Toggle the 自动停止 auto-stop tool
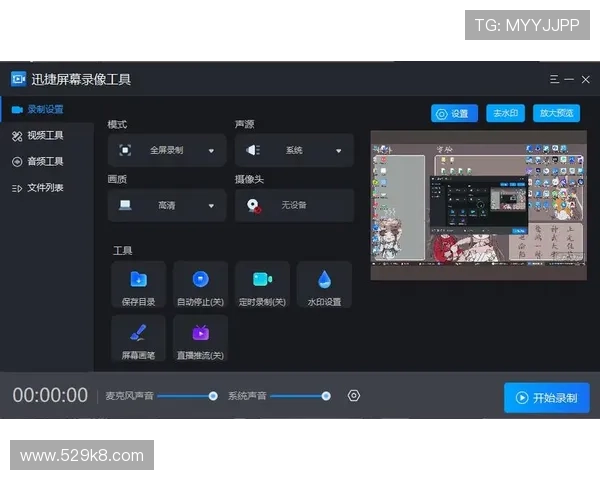This screenshot has height=480, width=600. 201,285
